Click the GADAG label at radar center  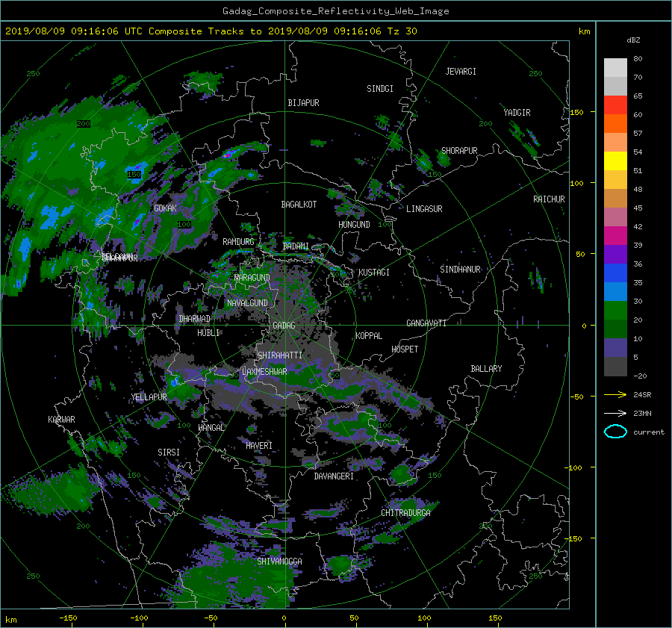[284, 326]
